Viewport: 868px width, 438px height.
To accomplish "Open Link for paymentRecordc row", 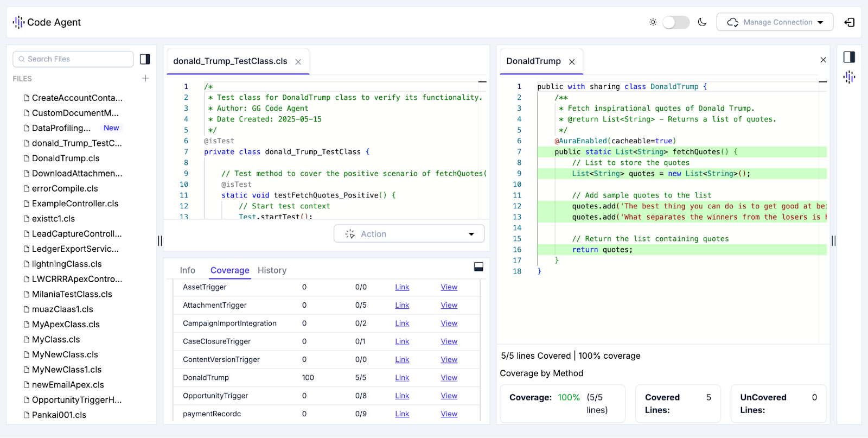I will (x=402, y=414).
